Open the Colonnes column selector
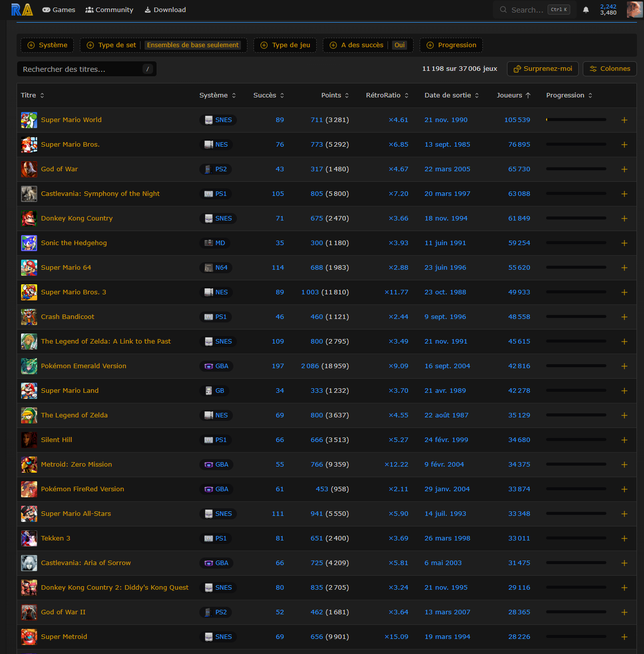This screenshot has width=644, height=654. pos(610,69)
